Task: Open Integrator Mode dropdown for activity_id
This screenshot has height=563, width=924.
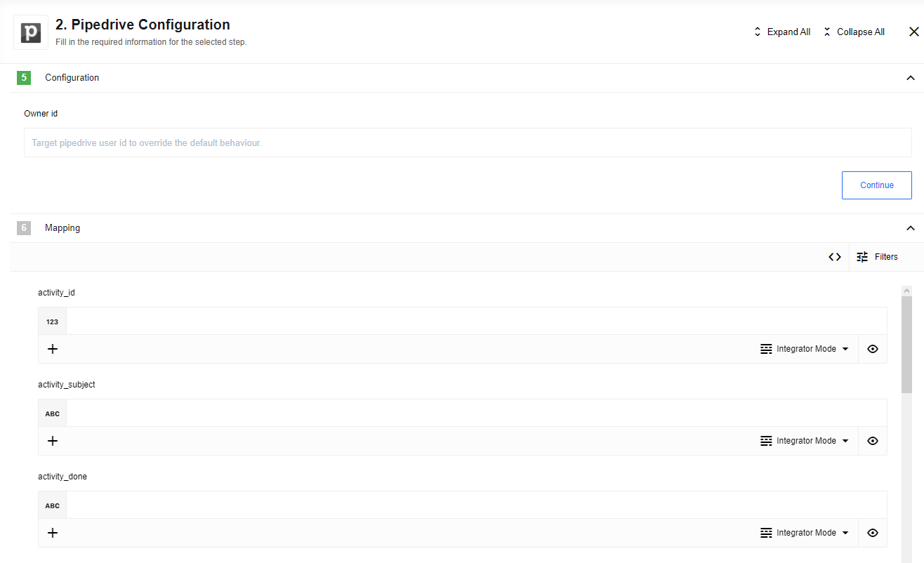Action: pos(805,349)
